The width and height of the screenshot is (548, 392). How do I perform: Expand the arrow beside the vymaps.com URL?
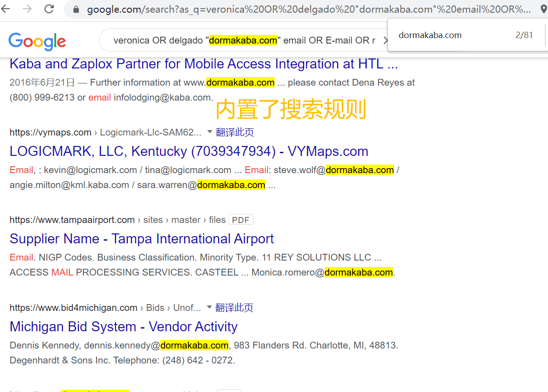(x=209, y=132)
